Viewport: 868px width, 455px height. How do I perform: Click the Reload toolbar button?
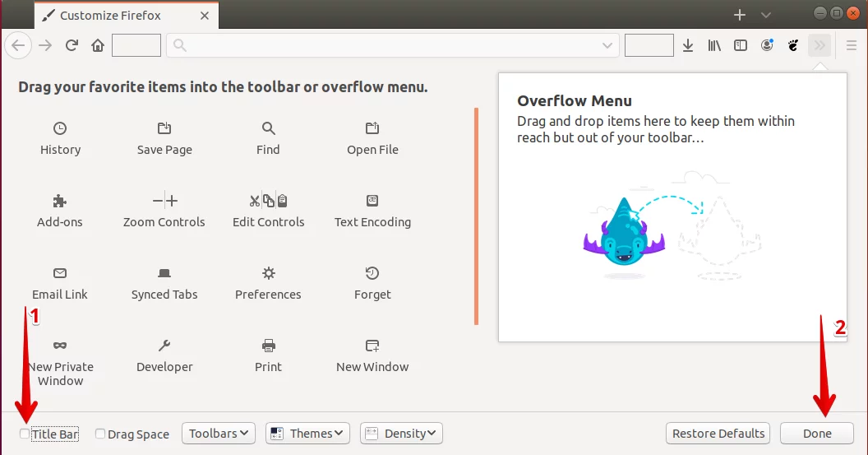click(x=72, y=45)
